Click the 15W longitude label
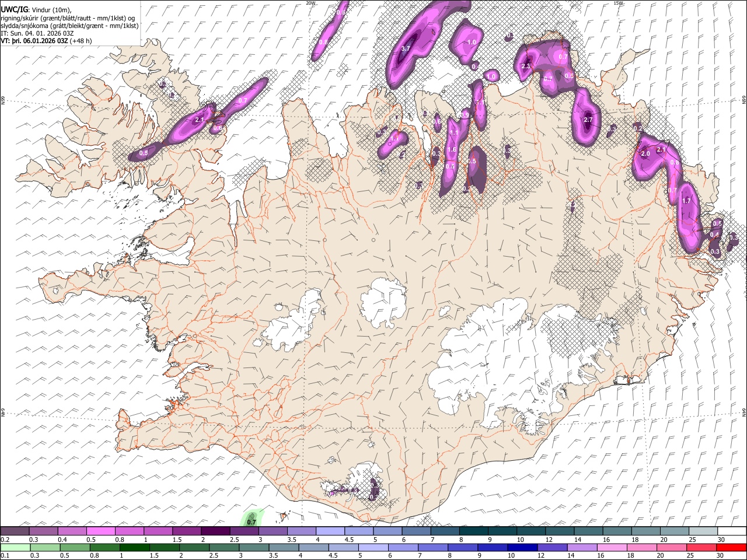The image size is (747, 560). [x=619, y=3]
